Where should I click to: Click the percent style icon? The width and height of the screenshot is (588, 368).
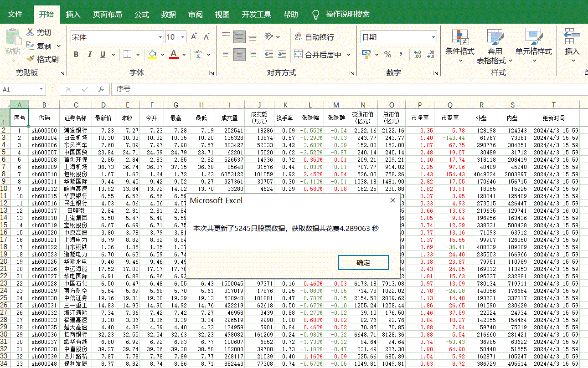387,54
